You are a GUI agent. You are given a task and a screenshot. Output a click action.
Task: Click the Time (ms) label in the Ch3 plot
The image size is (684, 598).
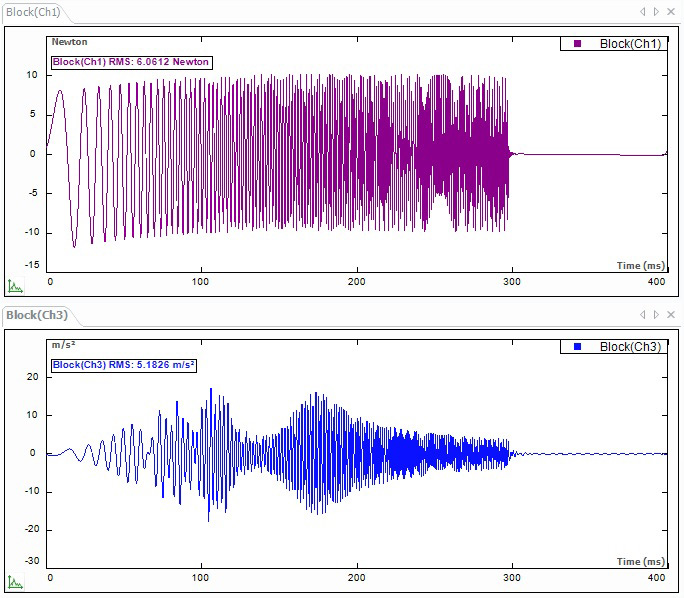pyautogui.click(x=640, y=561)
